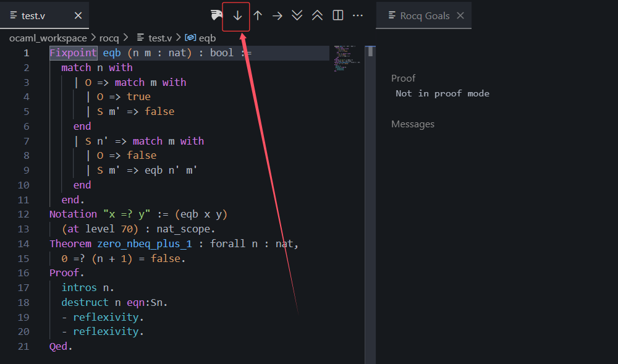Click the editor vertical scrollbar

(370, 185)
